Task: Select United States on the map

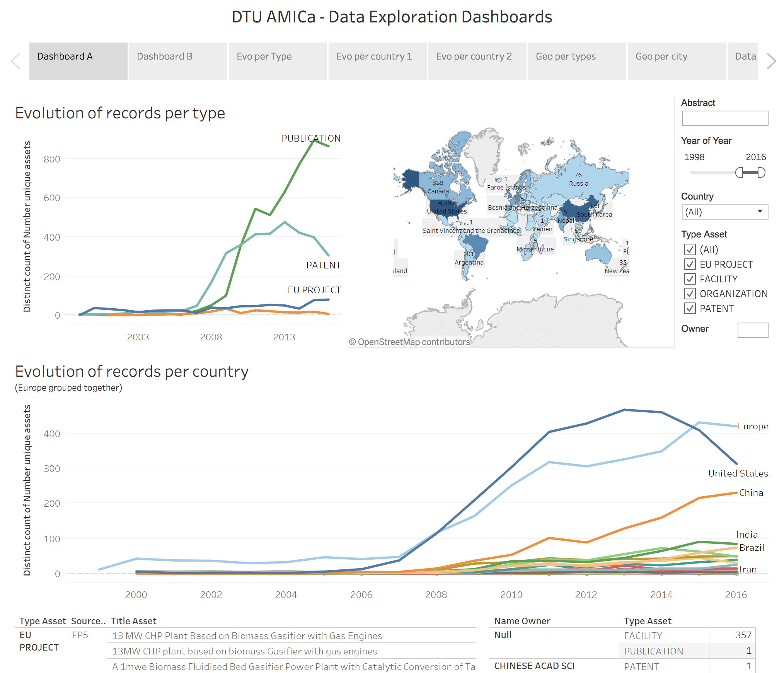Action: coord(447,207)
